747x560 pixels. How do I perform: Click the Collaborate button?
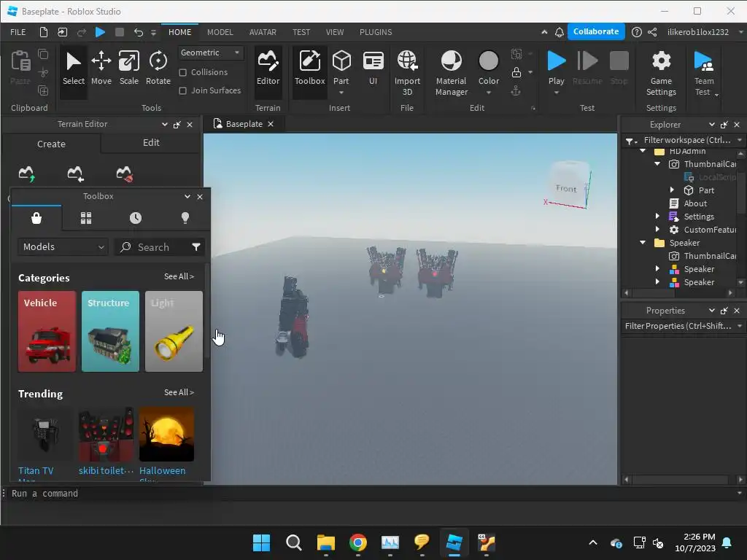pos(595,31)
